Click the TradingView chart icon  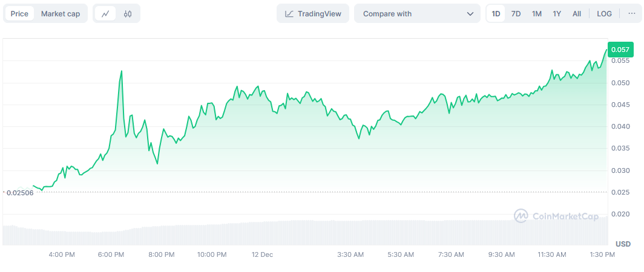click(290, 13)
